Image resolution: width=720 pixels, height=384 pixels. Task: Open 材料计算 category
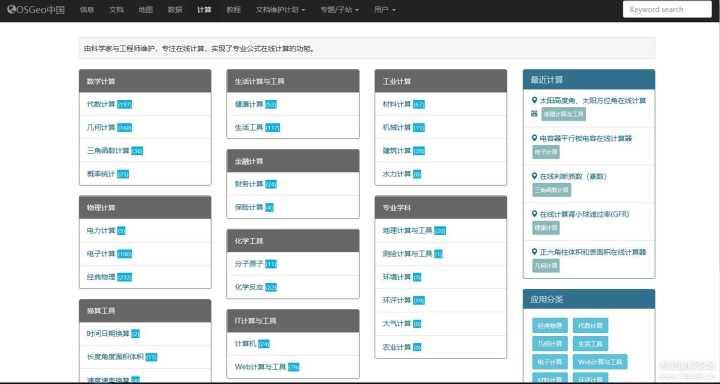tap(397, 104)
